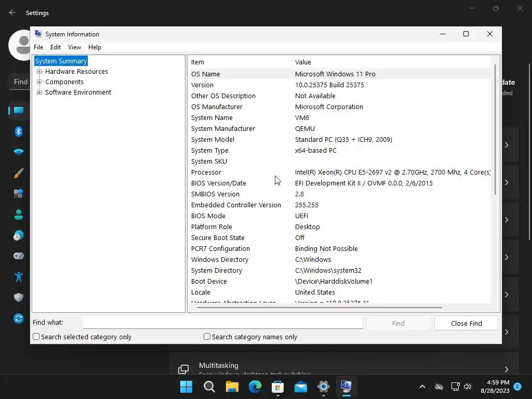The height and width of the screenshot is (399, 532).
Task: Select the BIOS Version/Date row
Action: (x=340, y=183)
